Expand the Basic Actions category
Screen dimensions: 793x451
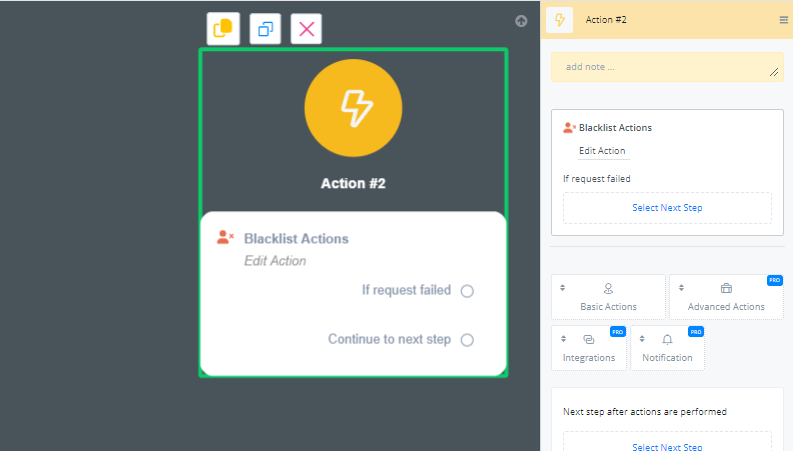[x=608, y=297]
